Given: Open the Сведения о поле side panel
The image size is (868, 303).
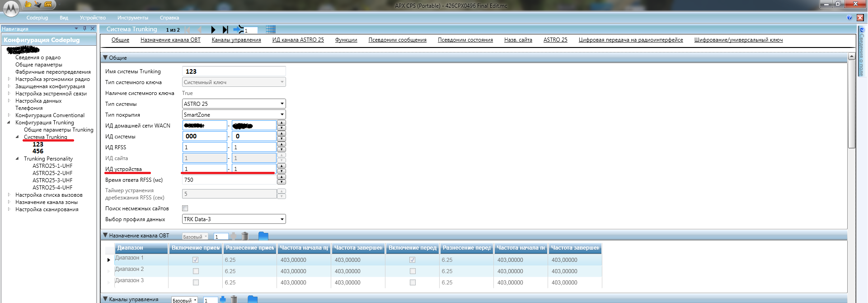Looking at the screenshot, I should [862, 52].
